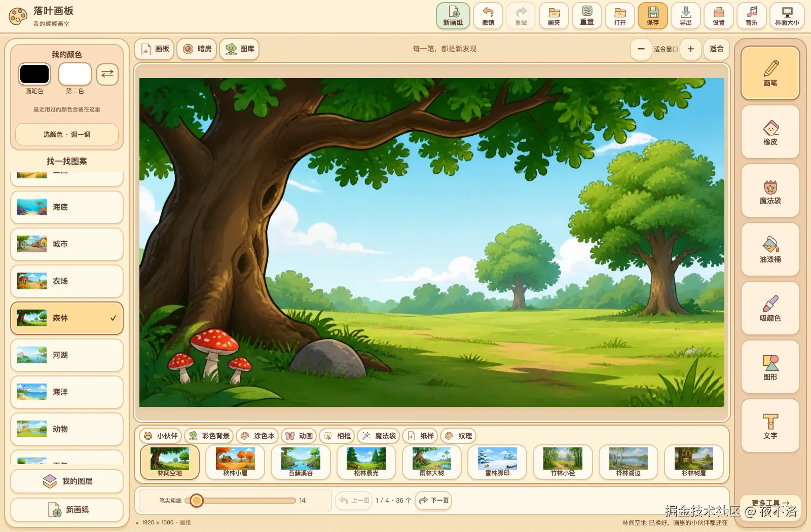Click 新画纸 button in left sidebar
The width and height of the screenshot is (811, 532).
pyautogui.click(x=67, y=510)
